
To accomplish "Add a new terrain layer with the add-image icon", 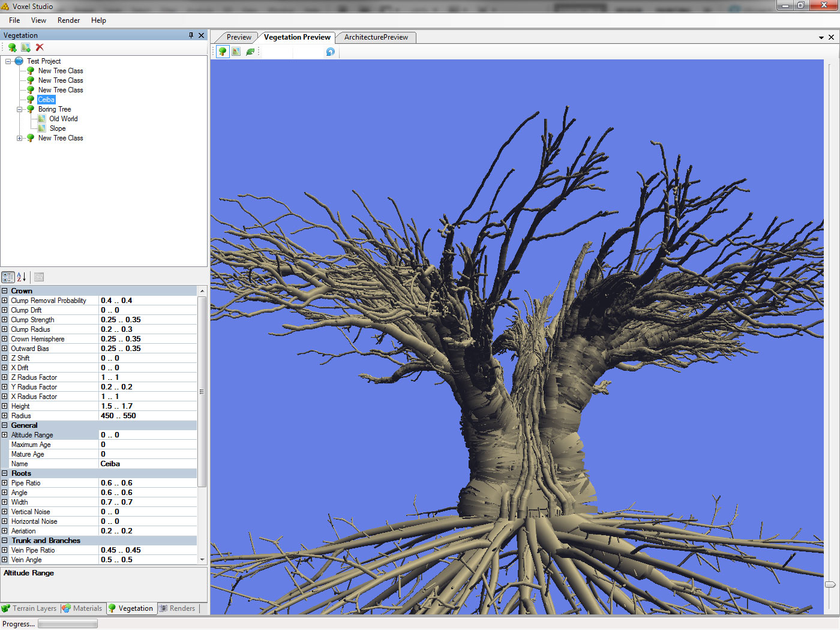I will click(26, 47).
